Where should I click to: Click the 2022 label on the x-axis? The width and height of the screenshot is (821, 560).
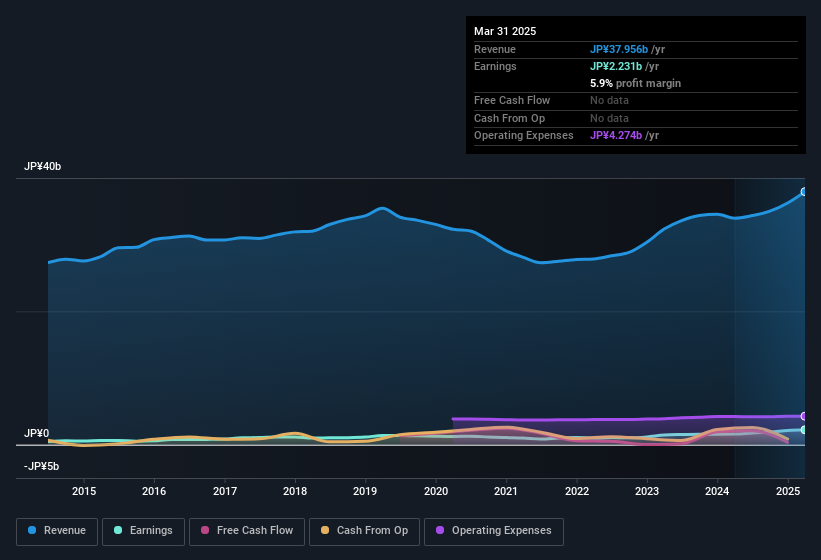click(x=576, y=491)
